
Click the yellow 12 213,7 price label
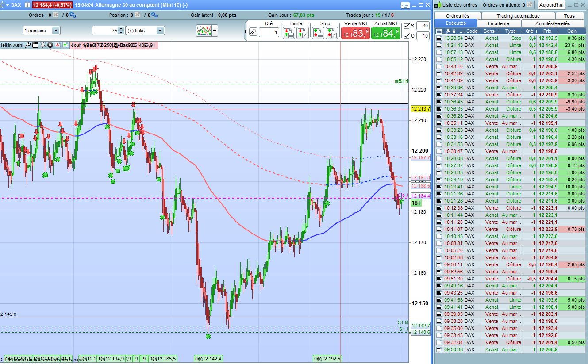(x=421, y=109)
